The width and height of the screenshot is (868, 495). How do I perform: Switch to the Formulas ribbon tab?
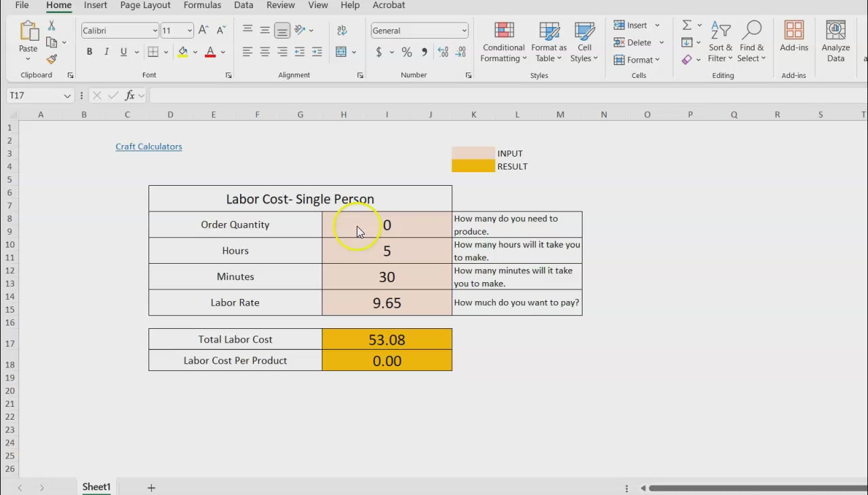tap(202, 5)
